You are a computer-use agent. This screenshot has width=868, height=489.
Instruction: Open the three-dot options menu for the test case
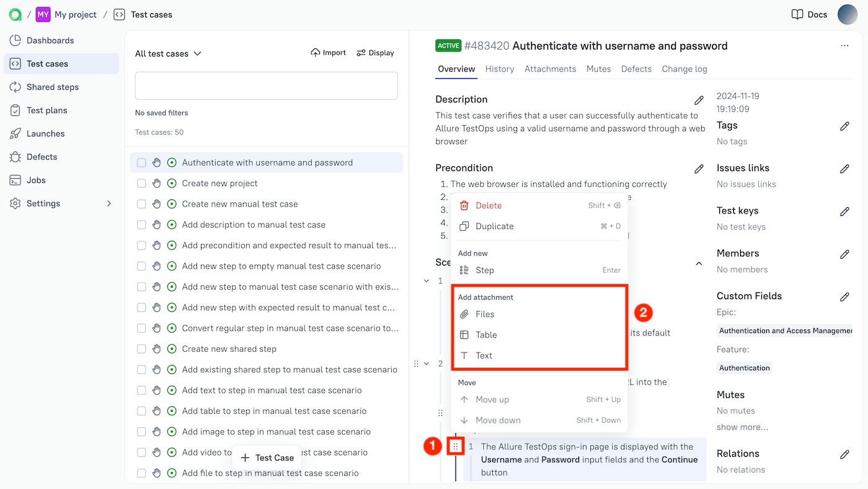[844, 45]
